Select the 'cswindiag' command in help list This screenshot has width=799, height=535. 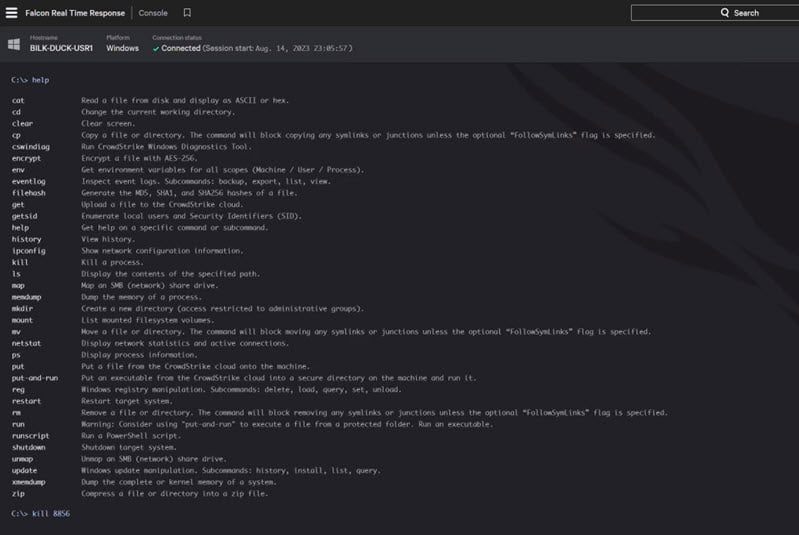pos(30,146)
